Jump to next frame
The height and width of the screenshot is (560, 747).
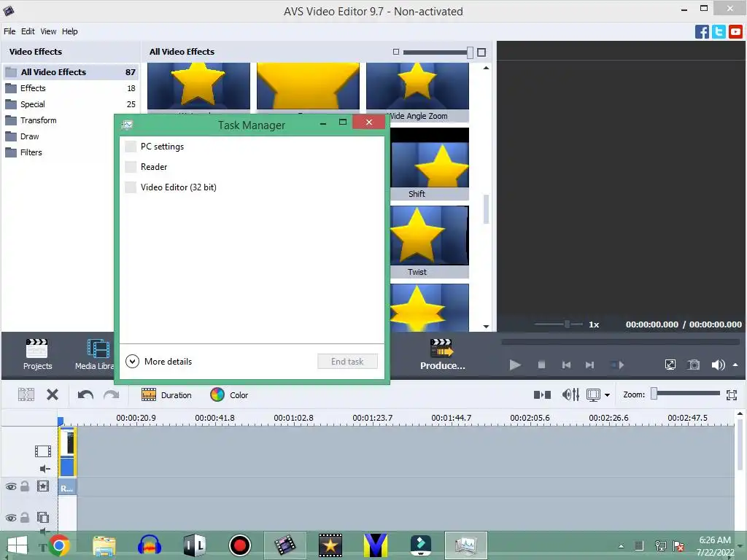(589, 365)
